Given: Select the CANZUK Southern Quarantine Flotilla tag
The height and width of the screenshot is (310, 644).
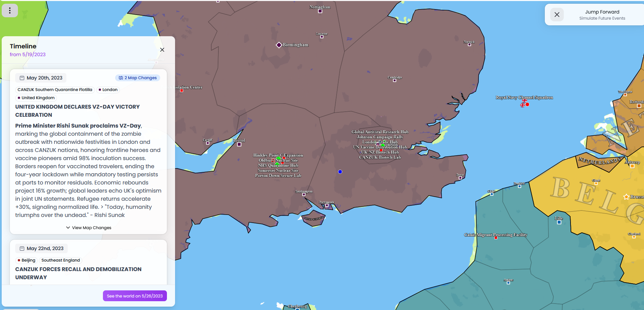Looking at the screenshot, I should (55, 90).
